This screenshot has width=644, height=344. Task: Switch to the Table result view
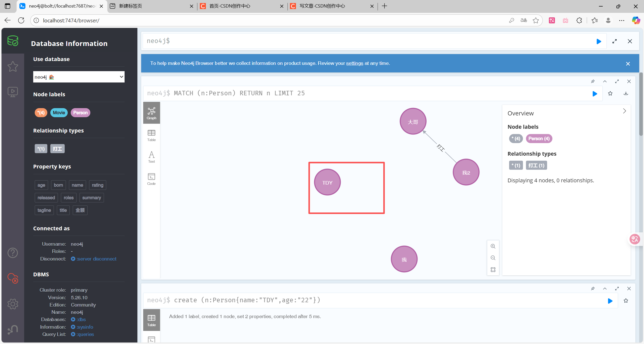(x=151, y=136)
